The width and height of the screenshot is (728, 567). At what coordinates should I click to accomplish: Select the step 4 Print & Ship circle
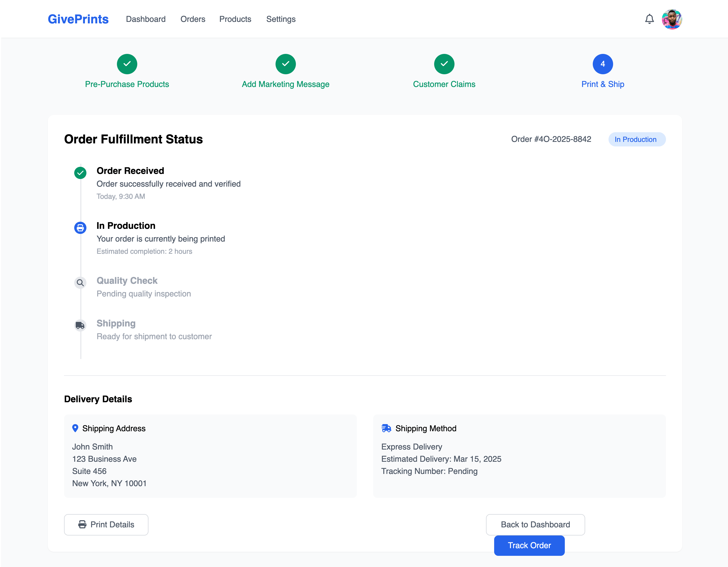click(603, 64)
